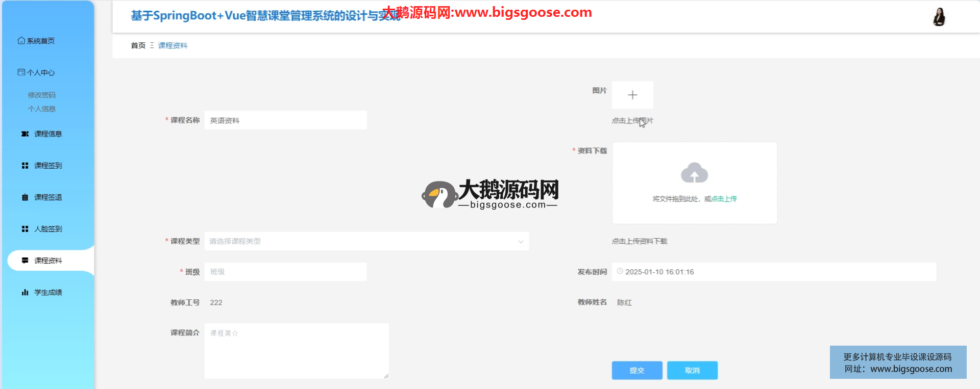Open the 课程签到 menu item
Image resolution: width=980 pixels, height=389 pixels.
tap(48, 166)
